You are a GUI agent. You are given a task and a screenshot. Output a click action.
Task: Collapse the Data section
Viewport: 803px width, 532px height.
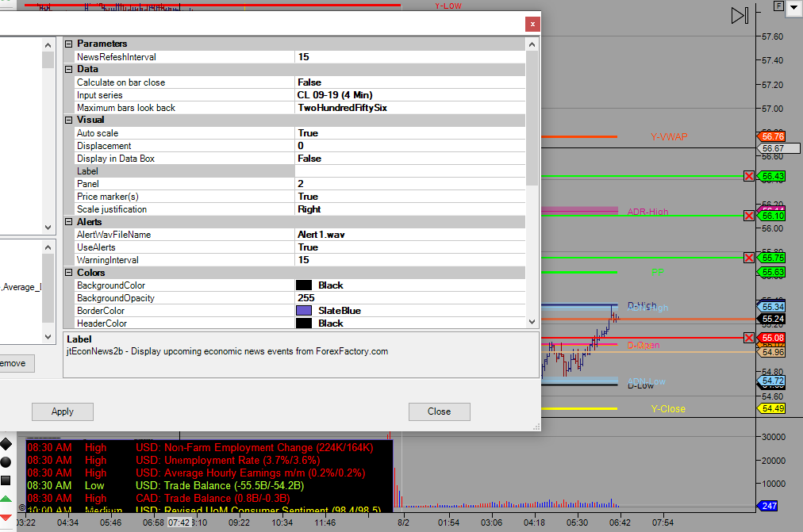(x=68, y=69)
